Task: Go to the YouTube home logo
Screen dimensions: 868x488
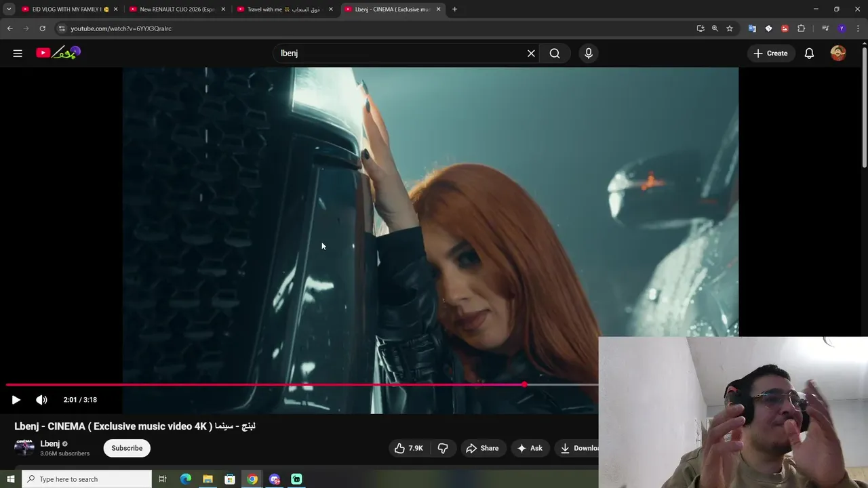Action: (58, 52)
